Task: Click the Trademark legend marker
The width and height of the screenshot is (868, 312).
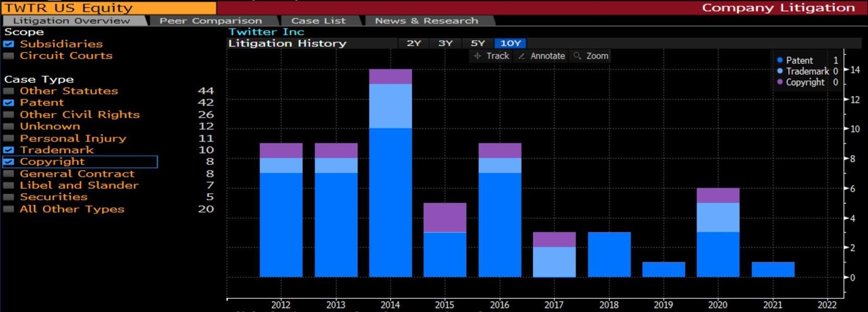Action: (x=780, y=71)
